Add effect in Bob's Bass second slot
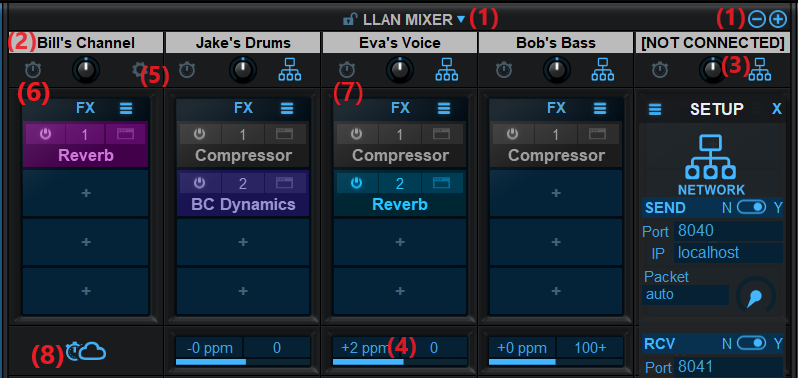Image resolution: width=798 pixels, height=378 pixels. pyautogui.click(x=556, y=193)
